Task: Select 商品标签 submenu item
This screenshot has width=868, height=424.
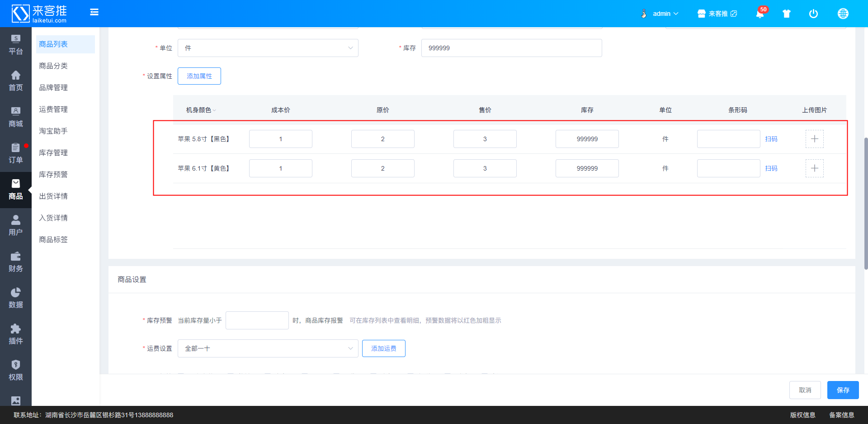Action: [x=66, y=240]
